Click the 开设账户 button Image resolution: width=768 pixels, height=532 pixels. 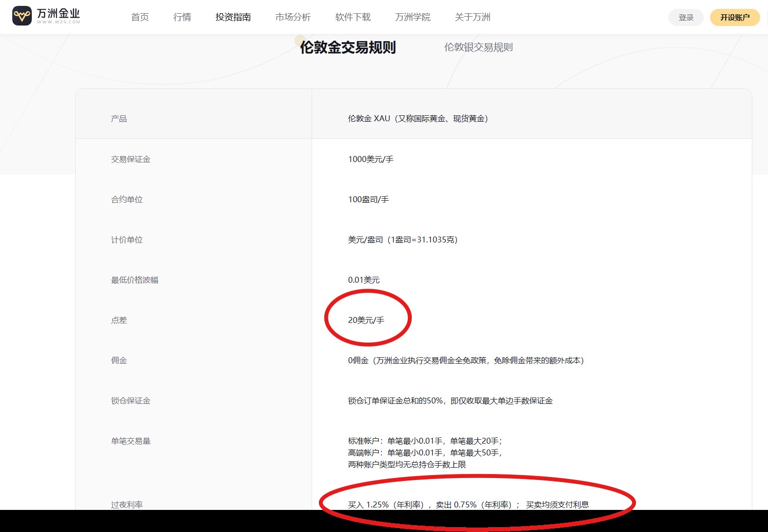[735, 18]
